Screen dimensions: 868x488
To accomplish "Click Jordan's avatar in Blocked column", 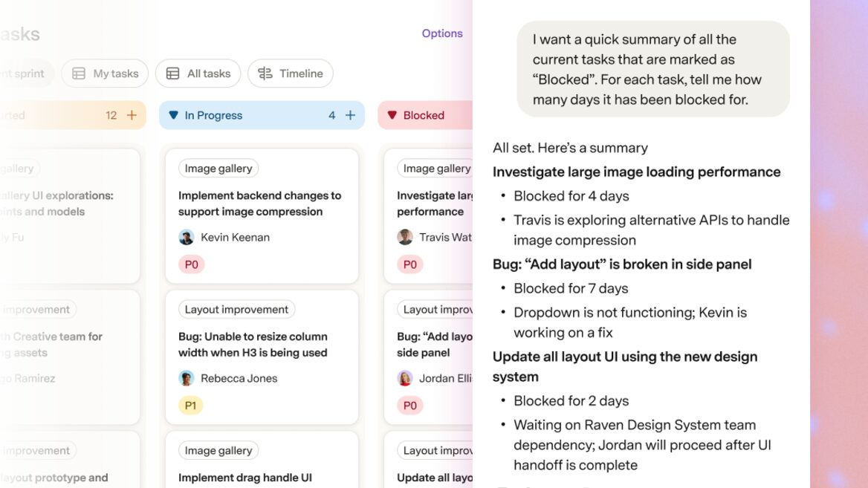I will tap(405, 379).
